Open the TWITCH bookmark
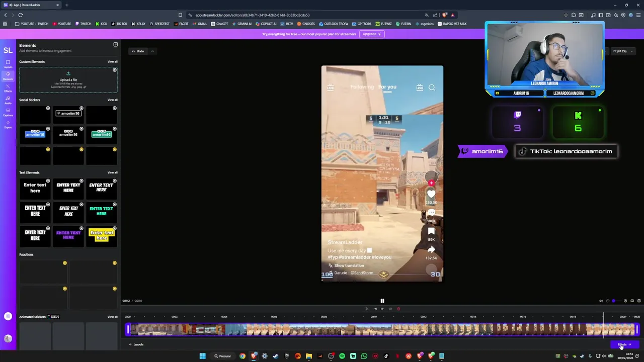Screen dimensions: 644x362 [x=84, y=24]
